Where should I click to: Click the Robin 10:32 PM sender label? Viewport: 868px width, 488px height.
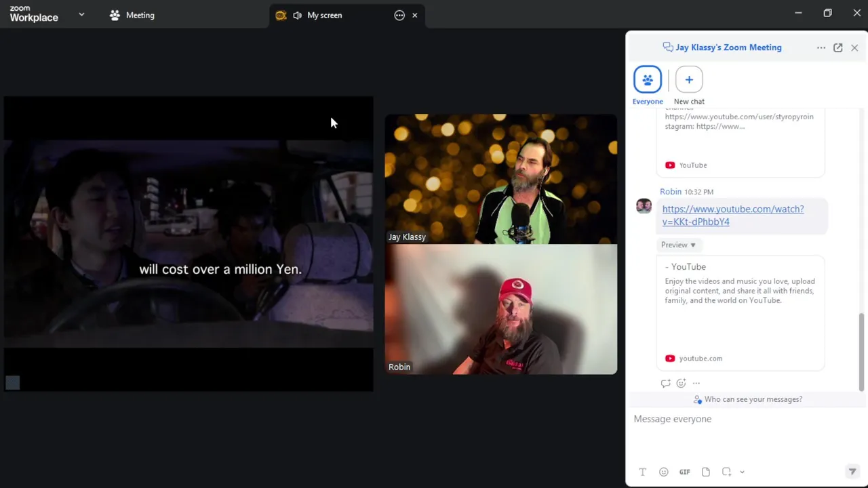point(686,192)
